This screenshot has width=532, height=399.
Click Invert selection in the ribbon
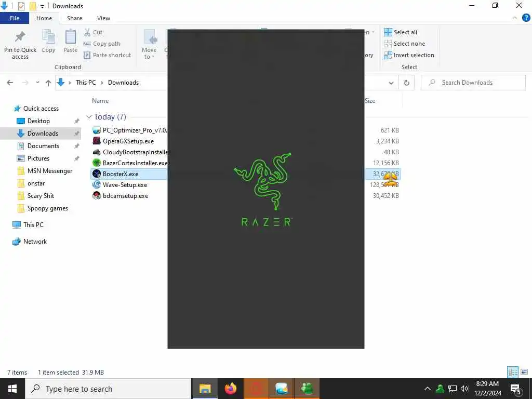pyautogui.click(x=409, y=55)
